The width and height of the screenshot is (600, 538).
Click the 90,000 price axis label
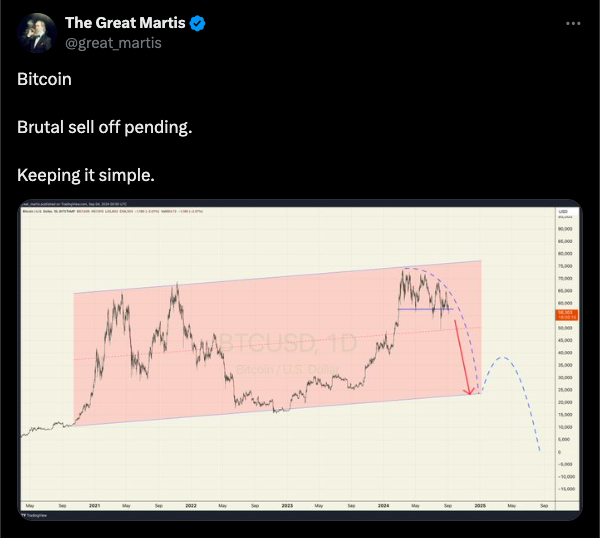click(x=565, y=229)
